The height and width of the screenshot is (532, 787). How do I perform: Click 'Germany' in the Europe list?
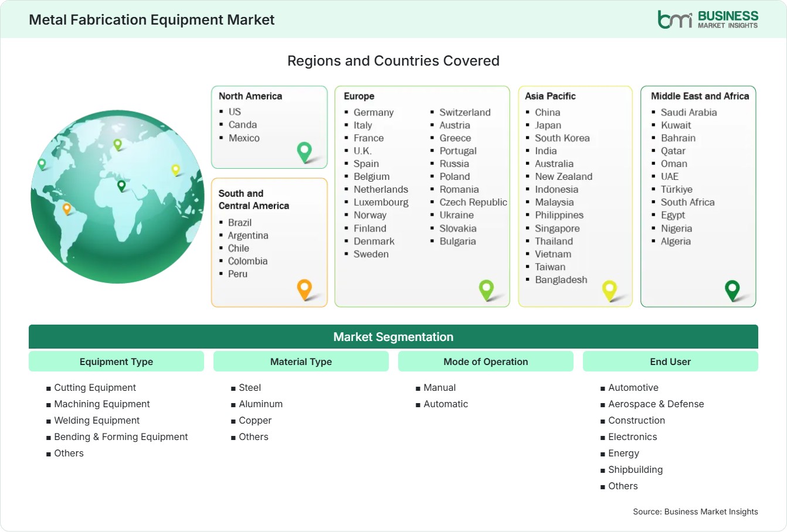(x=374, y=112)
